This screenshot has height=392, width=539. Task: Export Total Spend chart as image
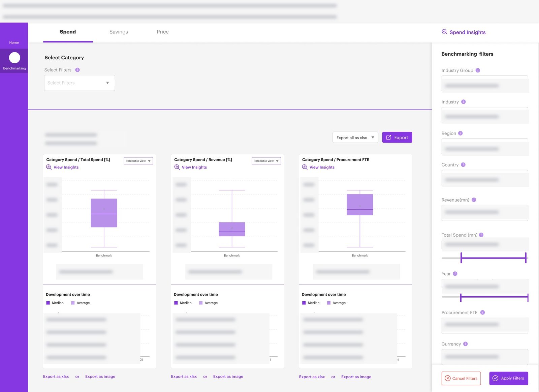[100, 376]
